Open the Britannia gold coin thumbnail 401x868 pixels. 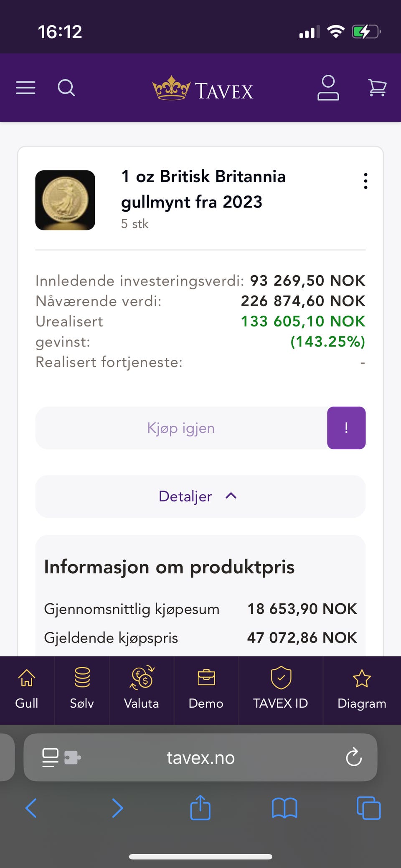[65, 200]
